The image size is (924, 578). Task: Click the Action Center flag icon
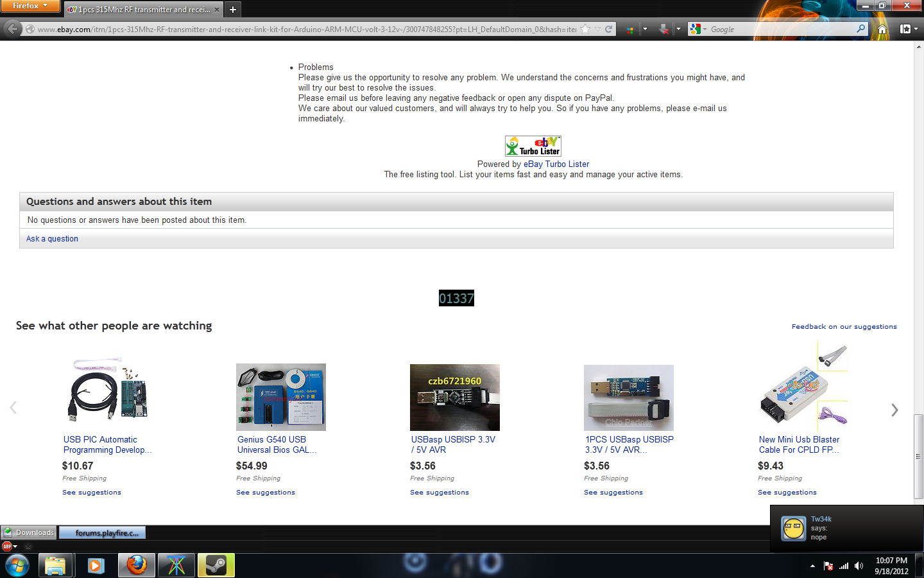click(828, 566)
